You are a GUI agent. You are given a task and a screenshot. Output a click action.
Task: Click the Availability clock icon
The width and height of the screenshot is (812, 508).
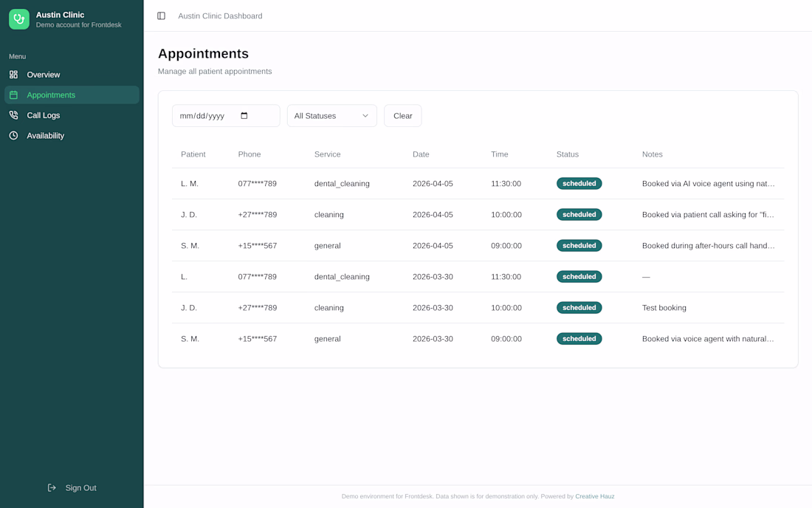(13, 136)
